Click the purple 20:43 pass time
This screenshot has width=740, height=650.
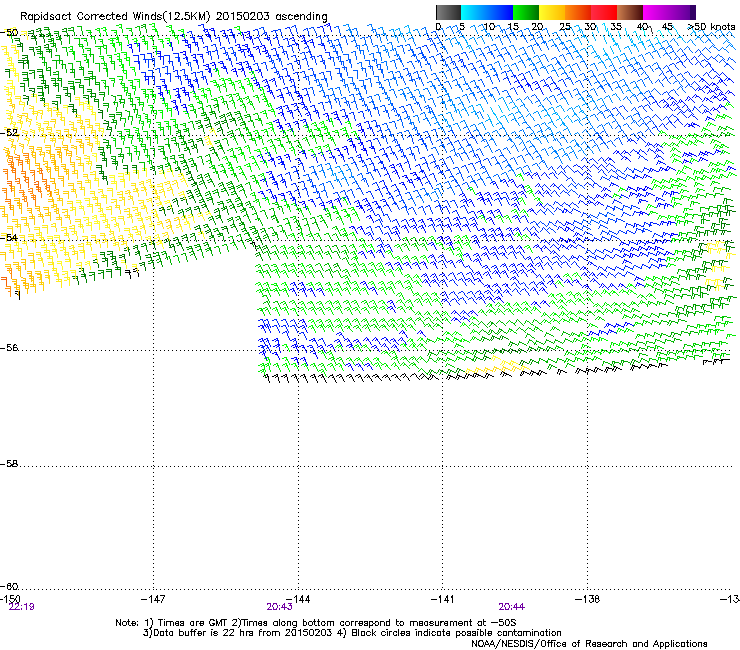279,607
